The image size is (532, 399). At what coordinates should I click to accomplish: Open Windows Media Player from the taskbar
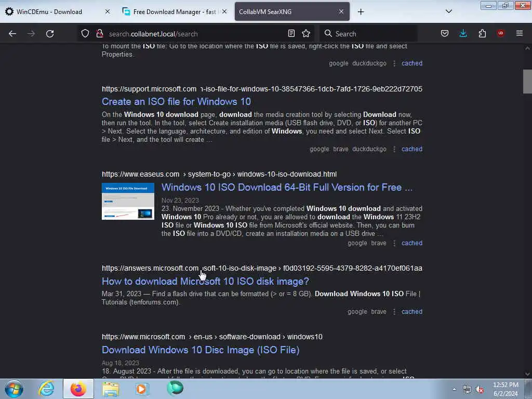pyautogui.click(x=142, y=389)
